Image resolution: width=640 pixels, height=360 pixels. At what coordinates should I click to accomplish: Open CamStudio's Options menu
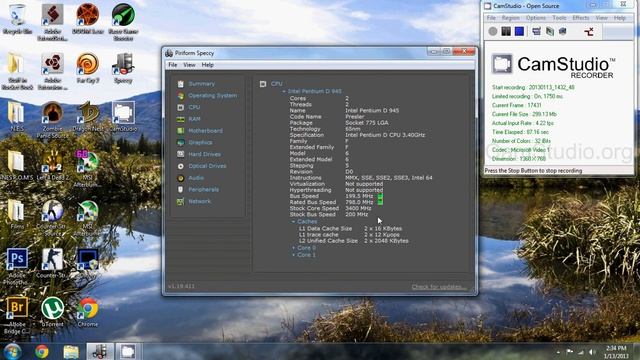pos(536,18)
